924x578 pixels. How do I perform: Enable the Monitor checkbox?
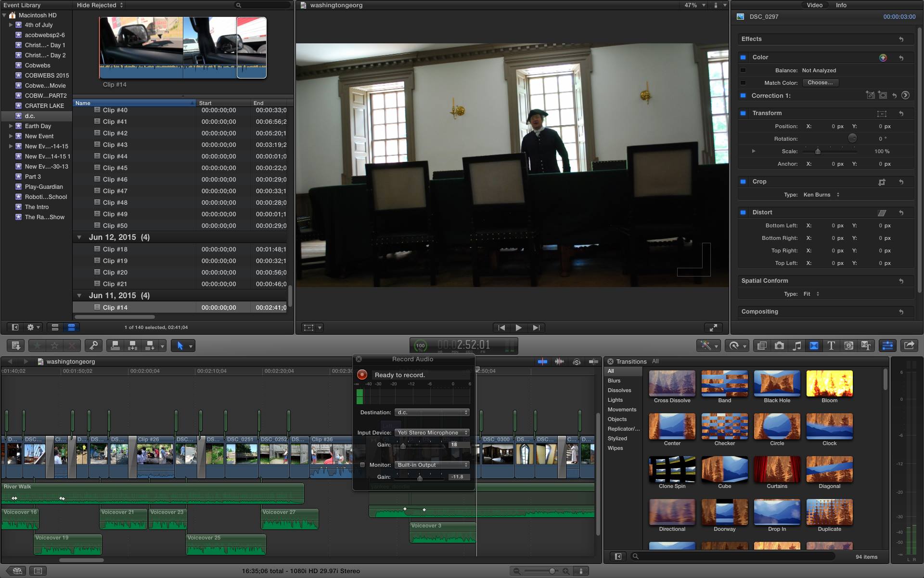coord(362,465)
